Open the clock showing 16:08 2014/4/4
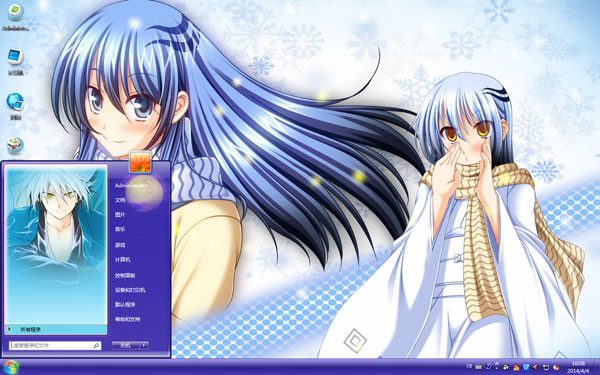The image size is (600, 375). [578, 367]
